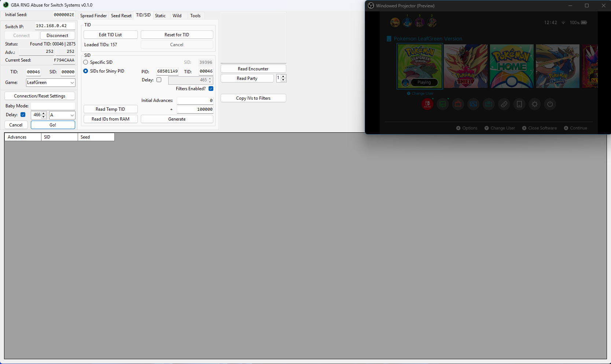611x364 pixels.
Task: Click Read Encounter
Action: tap(253, 69)
